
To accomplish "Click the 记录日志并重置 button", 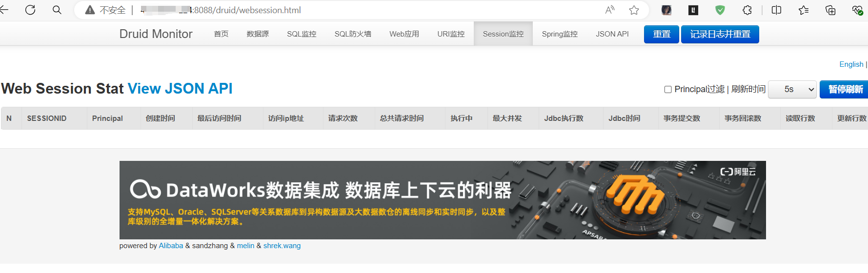I will coord(720,34).
